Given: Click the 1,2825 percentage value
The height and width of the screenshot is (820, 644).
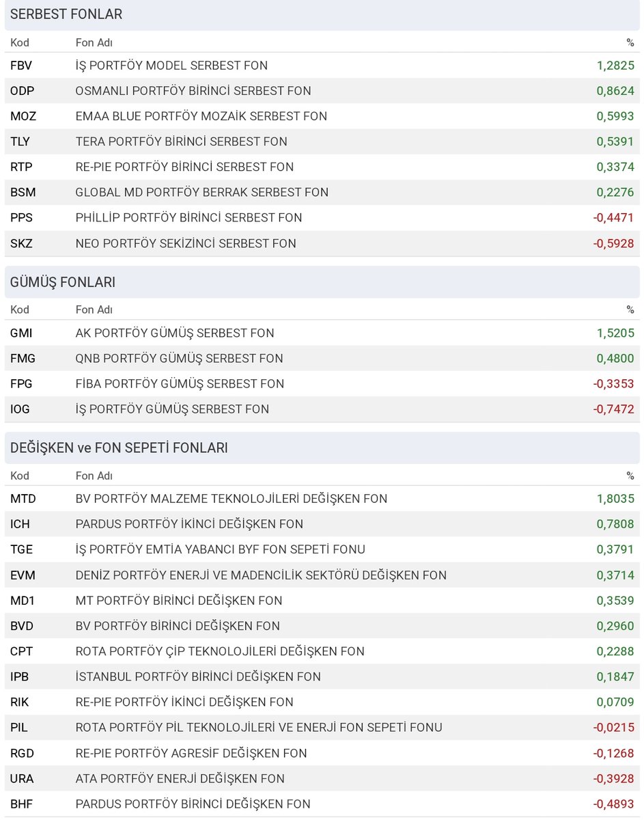Looking at the screenshot, I should pos(615,66).
